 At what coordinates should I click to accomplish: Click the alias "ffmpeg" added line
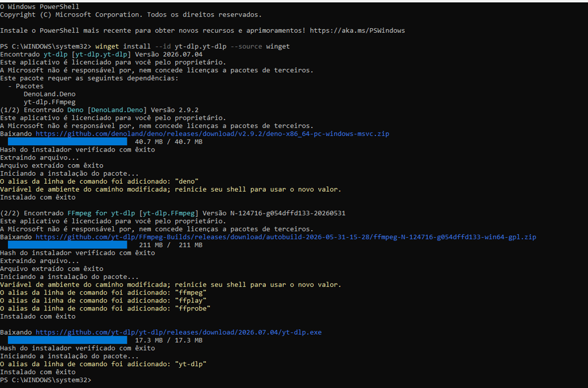(103, 292)
